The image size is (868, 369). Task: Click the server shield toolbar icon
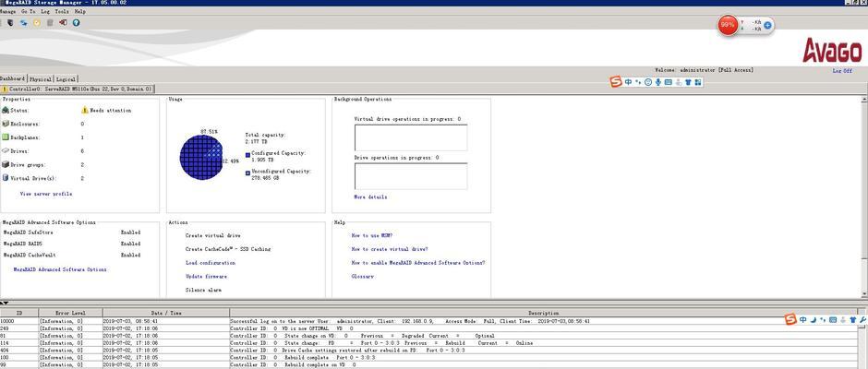[10, 23]
